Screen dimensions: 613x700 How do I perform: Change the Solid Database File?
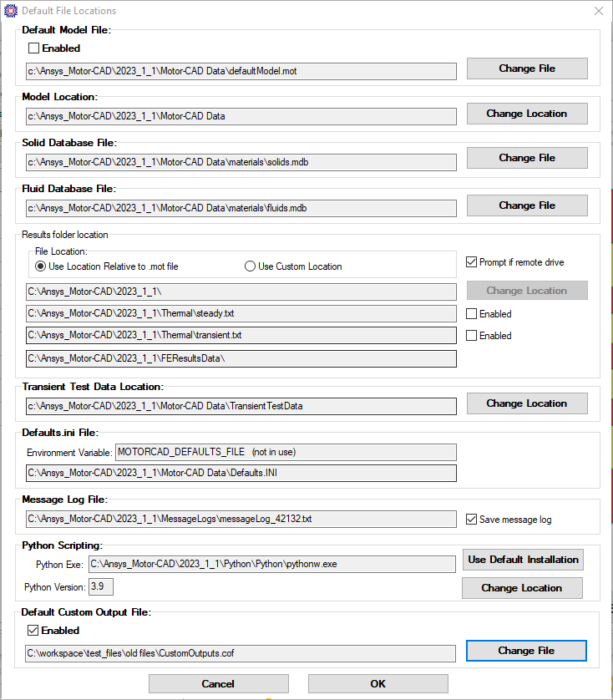tap(527, 158)
